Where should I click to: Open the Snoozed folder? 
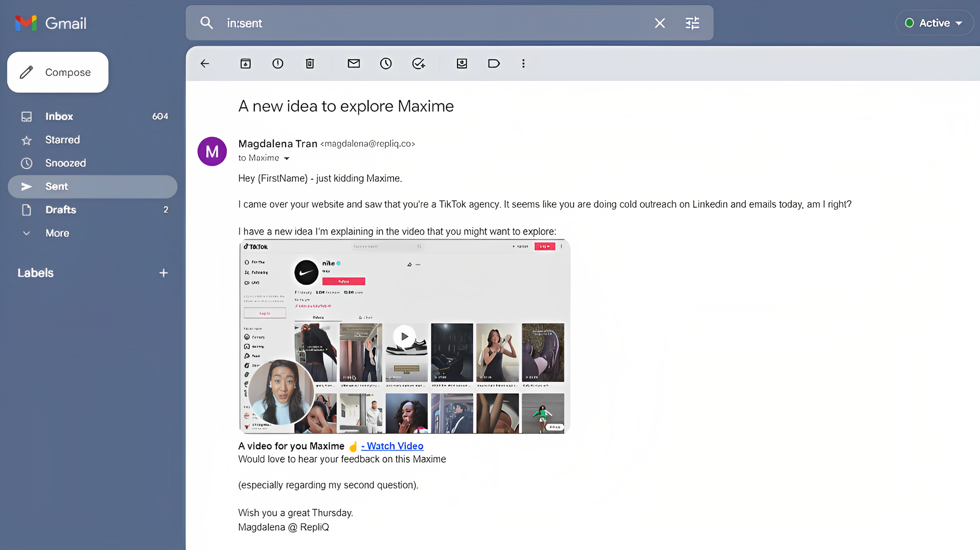[93, 163]
